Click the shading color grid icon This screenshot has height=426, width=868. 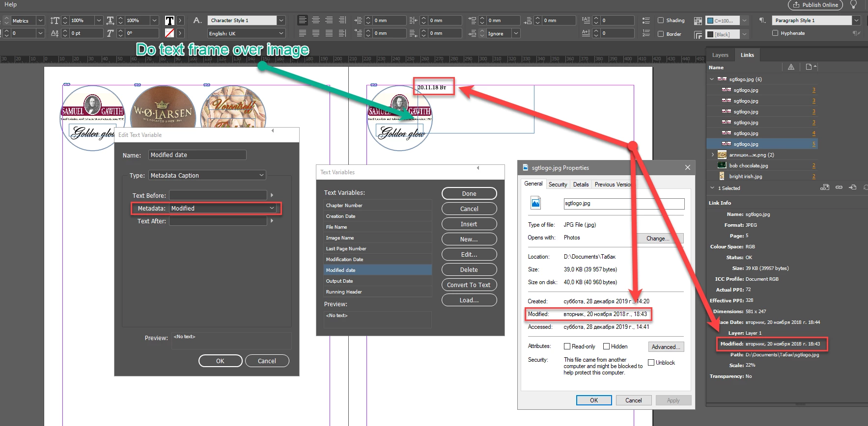(x=698, y=21)
